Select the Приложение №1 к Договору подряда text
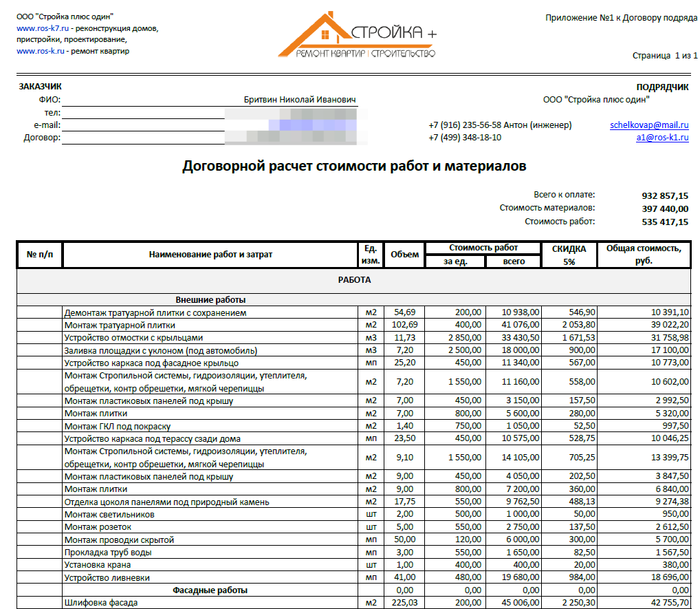The width and height of the screenshot is (700, 609). (x=621, y=18)
